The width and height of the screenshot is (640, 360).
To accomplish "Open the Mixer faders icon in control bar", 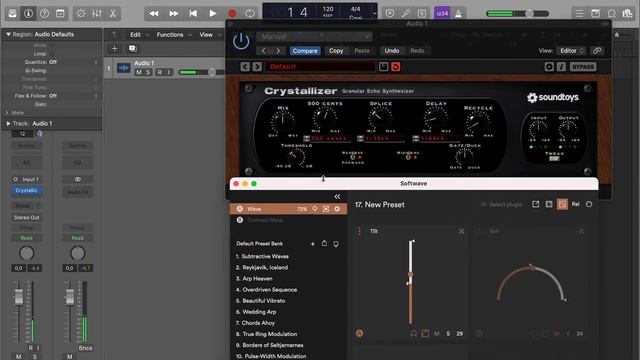I will [x=97, y=13].
